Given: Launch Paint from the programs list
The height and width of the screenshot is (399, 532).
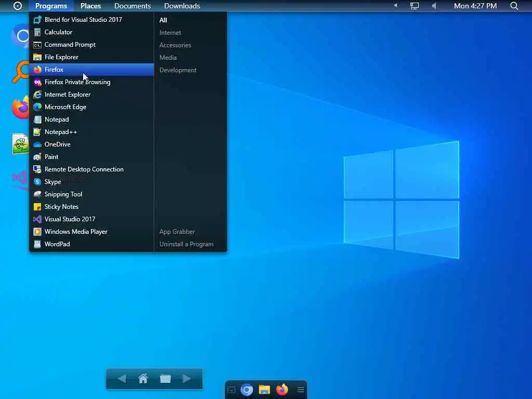Looking at the screenshot, I should coord(91,157).
